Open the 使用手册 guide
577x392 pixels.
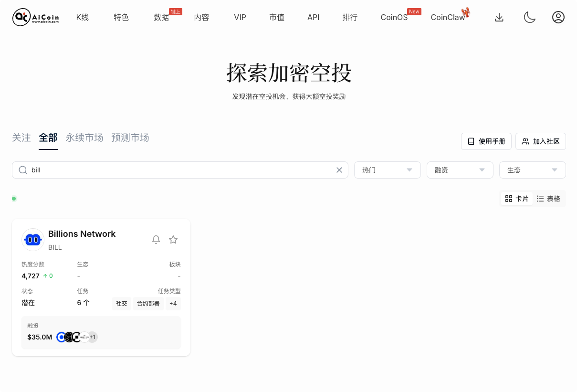pyautogui.click(x=486, y=141)
